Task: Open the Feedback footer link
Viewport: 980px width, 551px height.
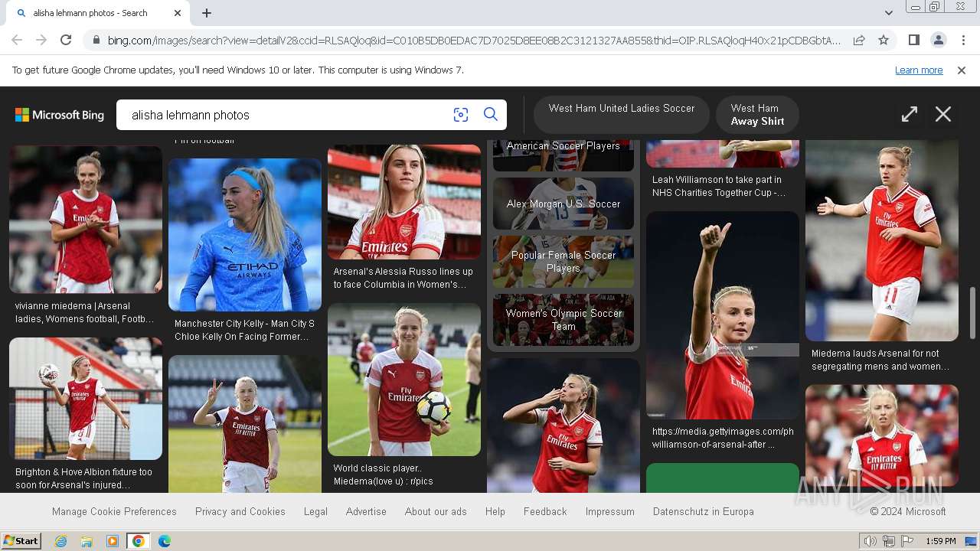Action: point(545,511)
